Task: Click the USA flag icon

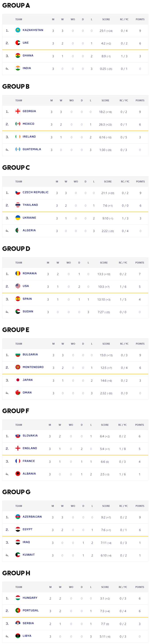Action: [x=18, y=286]
